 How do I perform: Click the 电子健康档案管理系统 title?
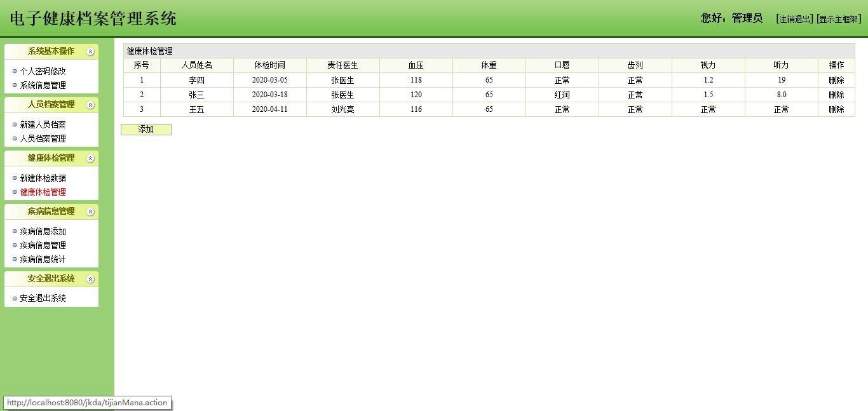point(93,18)
